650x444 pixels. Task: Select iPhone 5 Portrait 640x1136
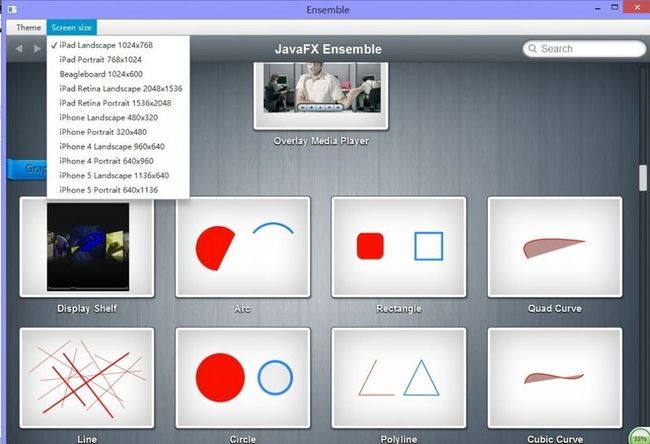pyautogui.click(x=118, y=190)
